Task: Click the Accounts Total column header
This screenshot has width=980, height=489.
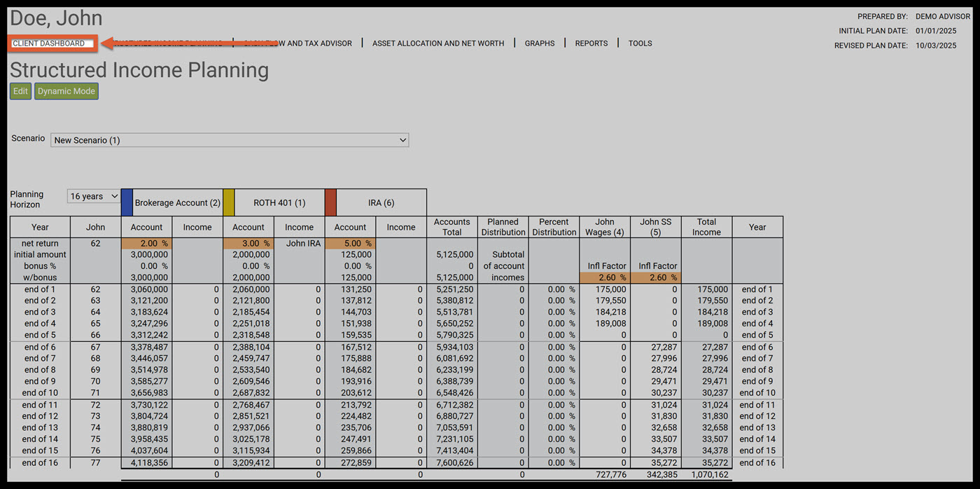Action: [x=452, y=227]
